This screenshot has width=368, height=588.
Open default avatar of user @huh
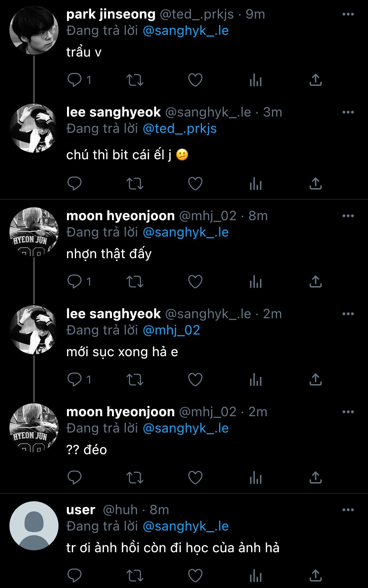[x=34, y=526]
